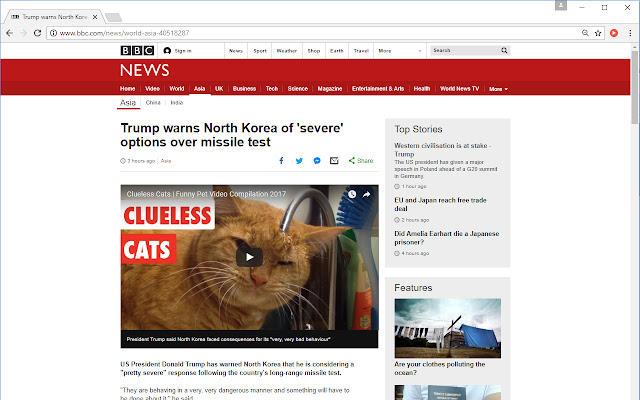
Task: Click the site info icon in address bar
Action: click(53, 33)
